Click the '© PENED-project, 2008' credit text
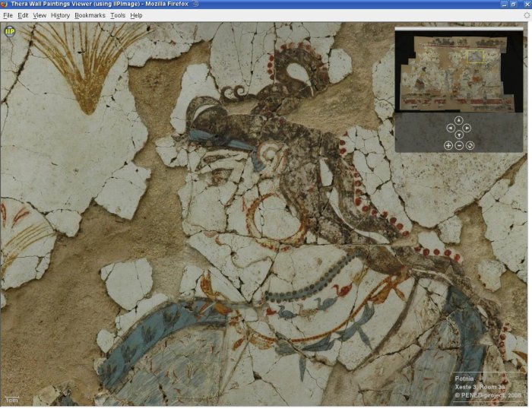The image size is (532, 409). click(x=488, y=395)
